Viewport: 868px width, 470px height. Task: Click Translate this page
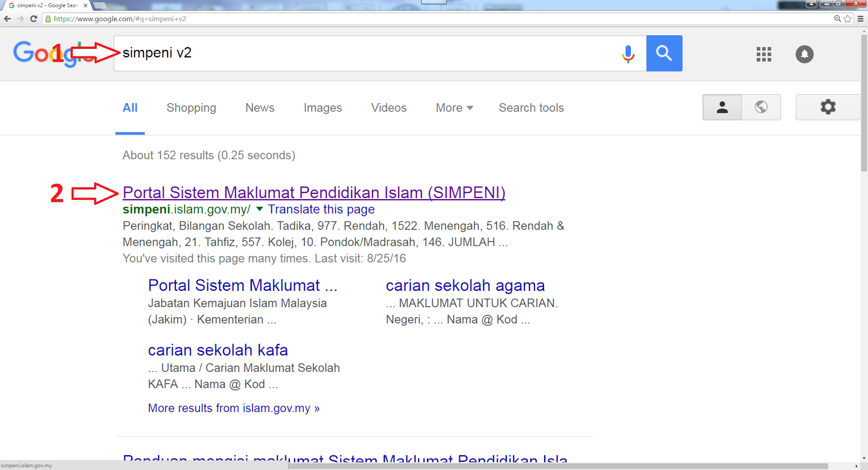click(x=321, y=209)
